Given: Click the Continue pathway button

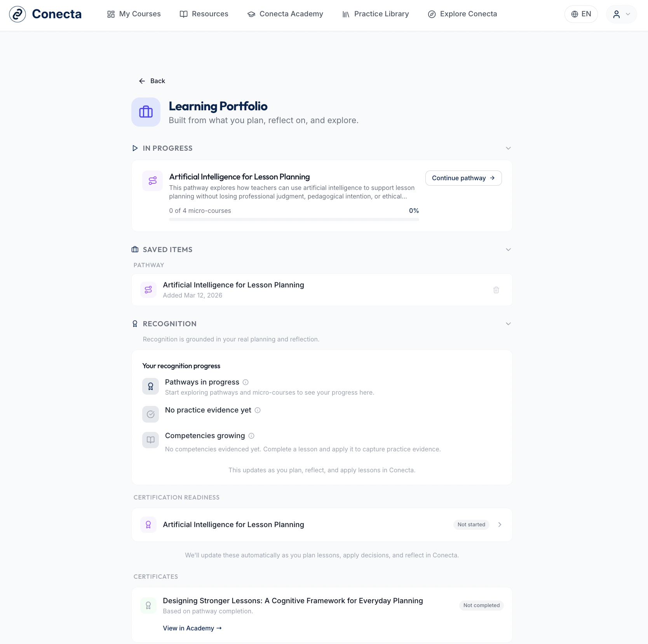Looking at the screenshot, I should pos(463,178).
